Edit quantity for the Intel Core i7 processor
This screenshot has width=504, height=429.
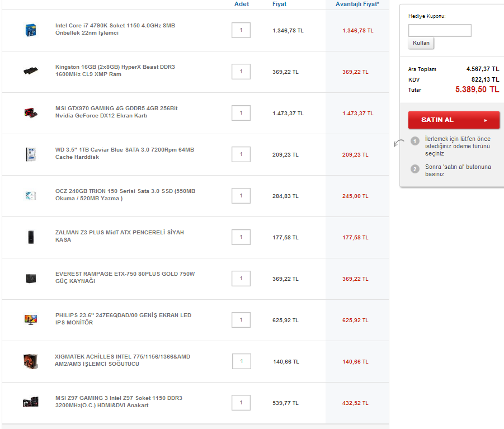pos(241,30)
